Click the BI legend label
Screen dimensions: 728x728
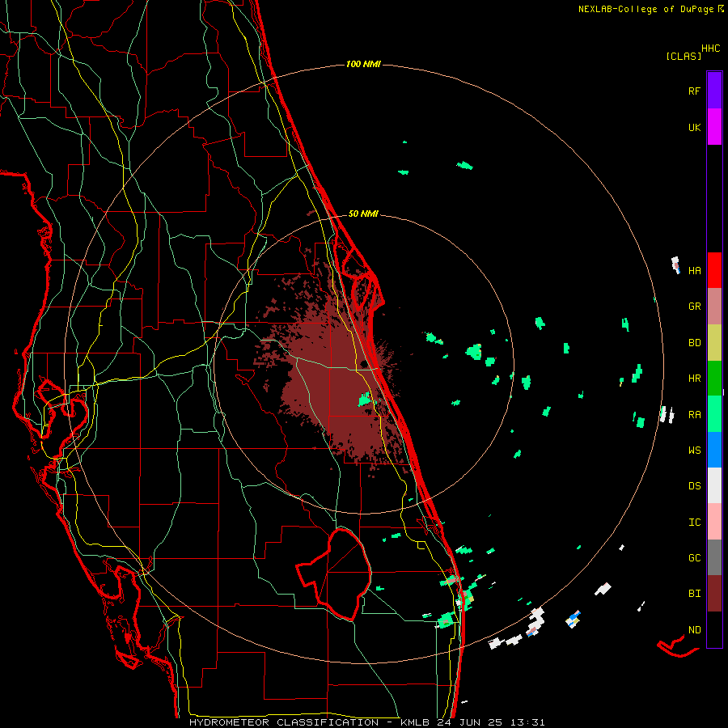(x=694, y=594)
